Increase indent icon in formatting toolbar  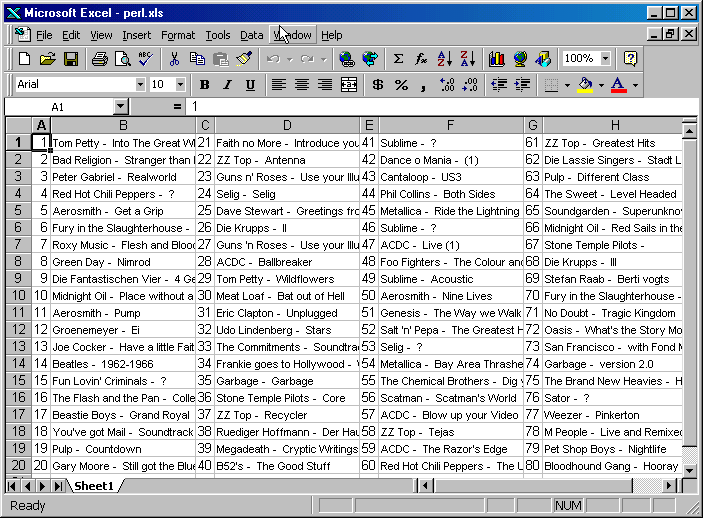(x=522, y=84)
